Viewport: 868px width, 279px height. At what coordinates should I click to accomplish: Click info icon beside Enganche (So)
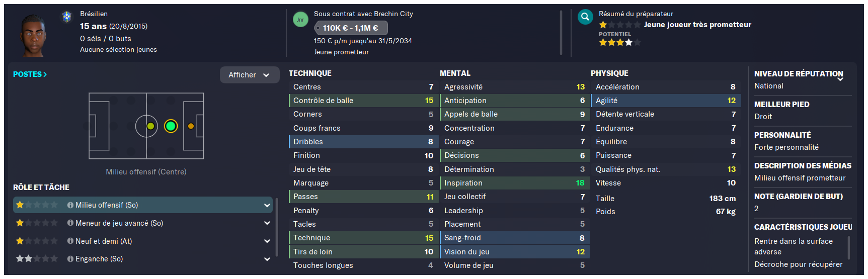point(70,259)
